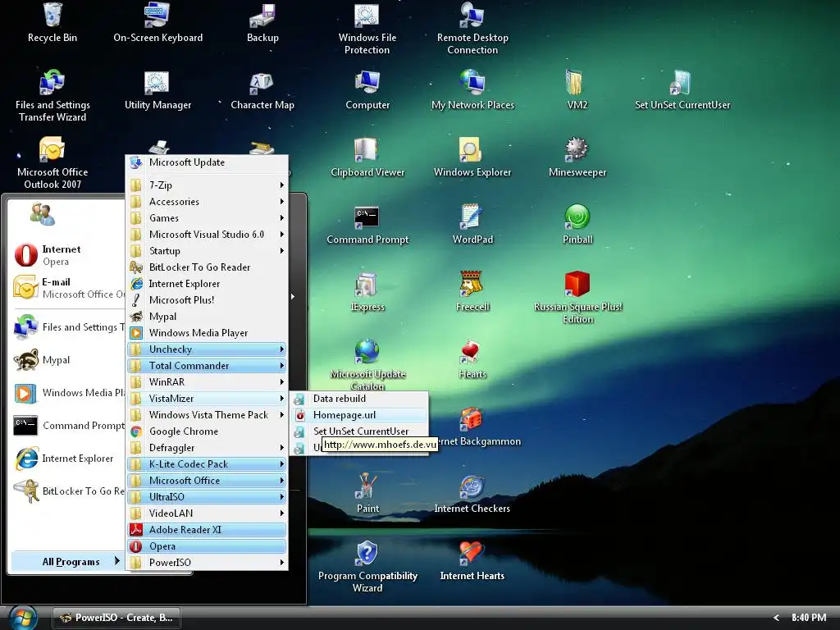Open Mypal from Start menu recent list
Image resolution: width=840 pixels, height=630 pixels.
69,360
